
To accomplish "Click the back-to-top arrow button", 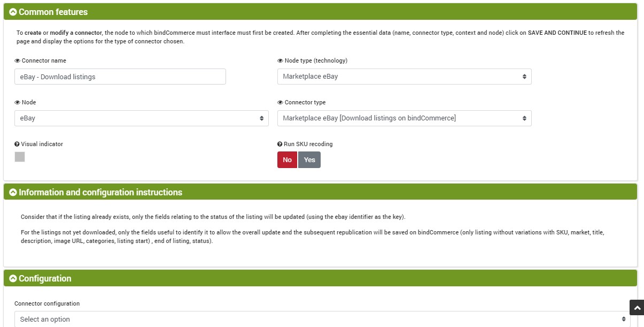I will (637, 308).
